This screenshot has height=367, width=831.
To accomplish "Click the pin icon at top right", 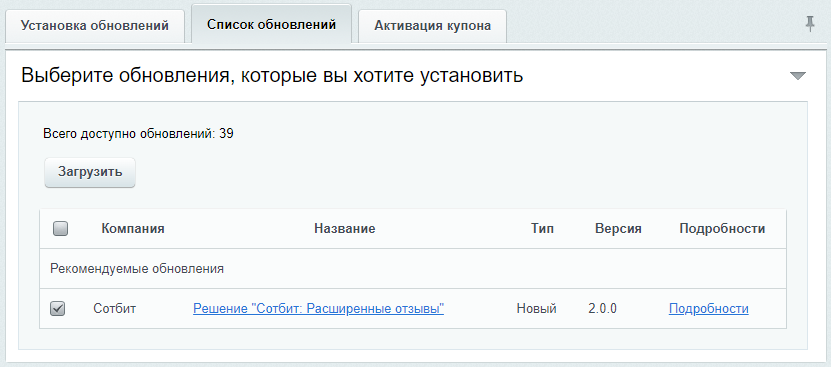I will [x=809, y=24].
